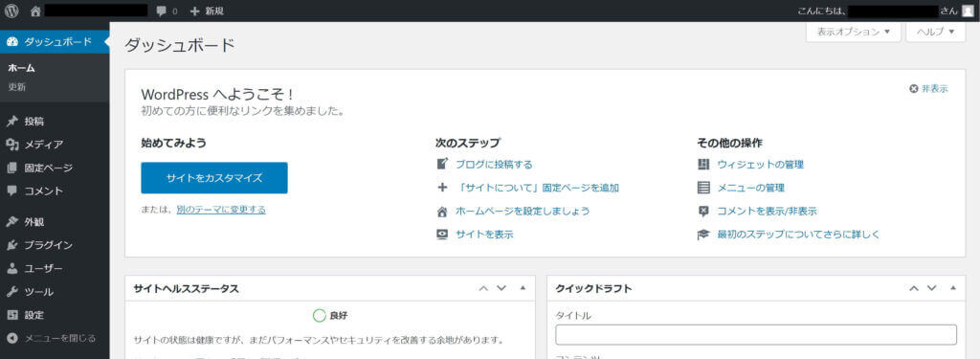The width and height of the screenshot is (980, 359).
Task: Click コメントを表示/非表示 link
Action: point(767,211)
